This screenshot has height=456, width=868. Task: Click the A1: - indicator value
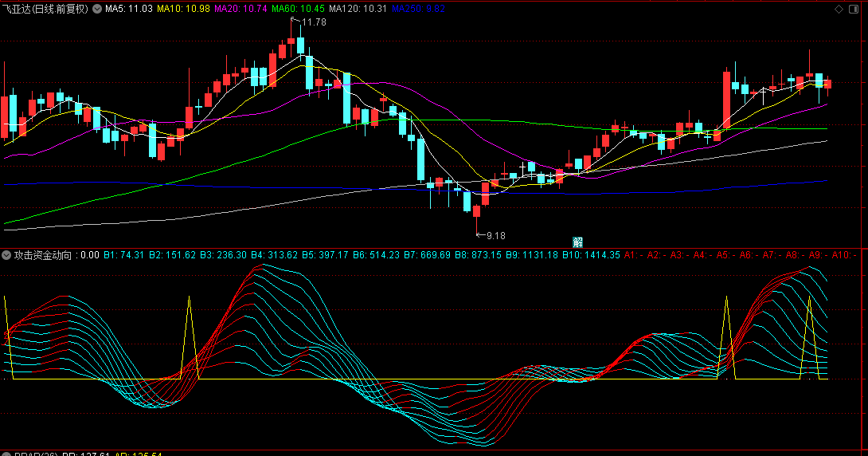pos(633,255)
